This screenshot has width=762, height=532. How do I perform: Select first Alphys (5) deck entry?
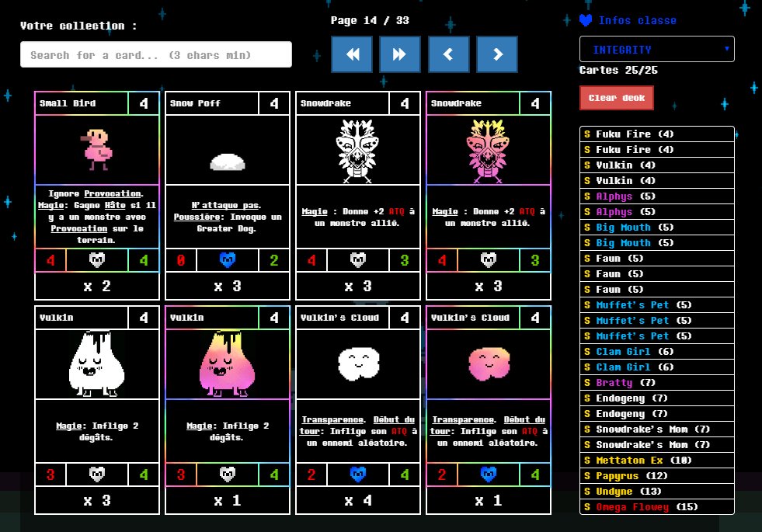656,196
